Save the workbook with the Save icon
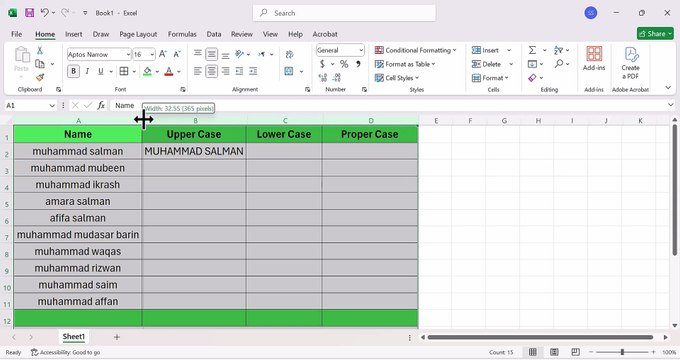Viewport: 680px width, 360px height. (29, 13)
